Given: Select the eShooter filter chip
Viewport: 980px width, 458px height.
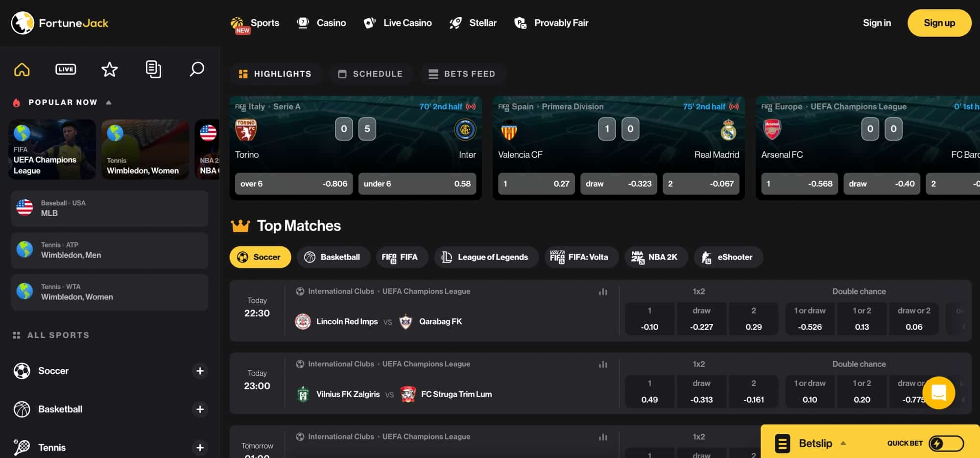Looking at the screenshot, I should 728,257.
